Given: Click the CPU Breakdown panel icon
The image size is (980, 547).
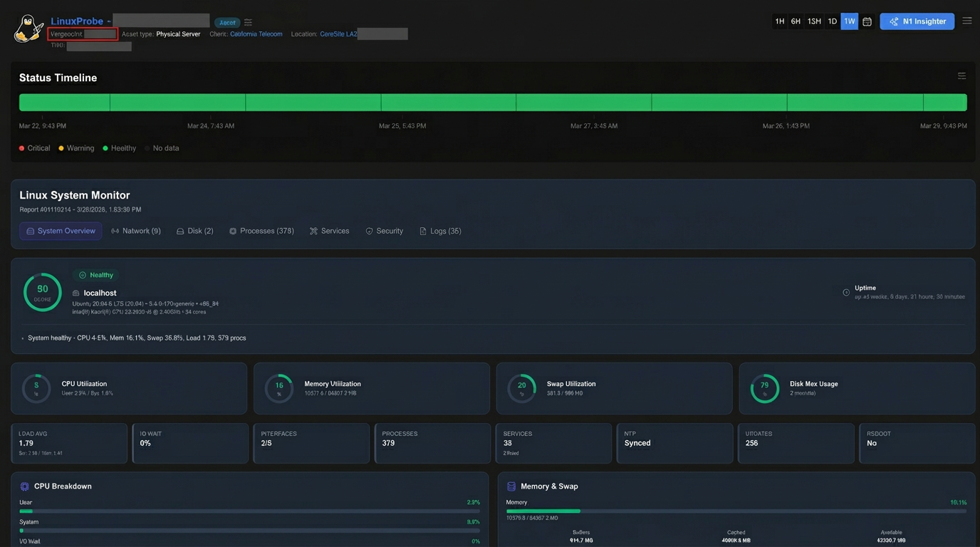Looking at the screenshot, I should pos(24,486).
